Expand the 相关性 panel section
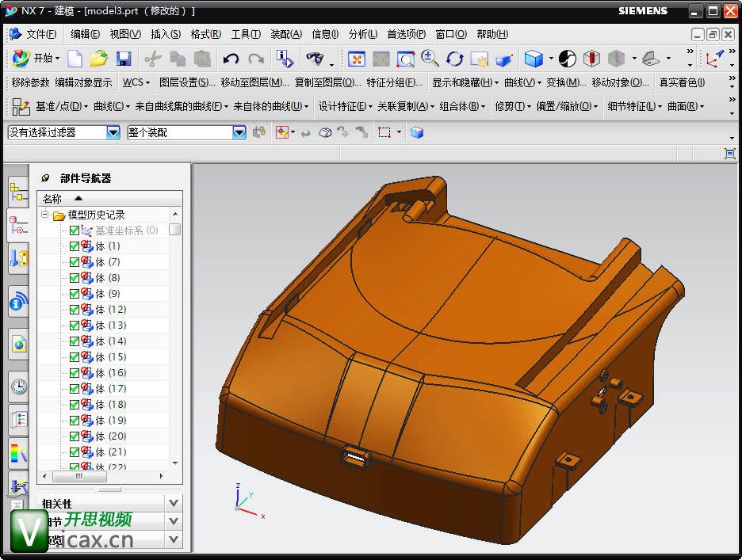The width and height of the screenshot is (742, 560). [174, 503]
